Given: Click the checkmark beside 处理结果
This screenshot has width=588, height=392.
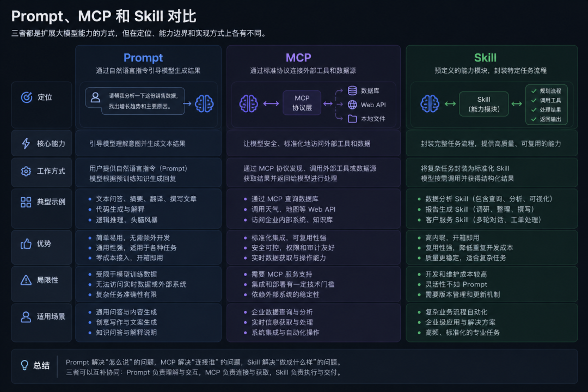Looking at the screenshot, I should pyautogui.click(x=534, y=110).
